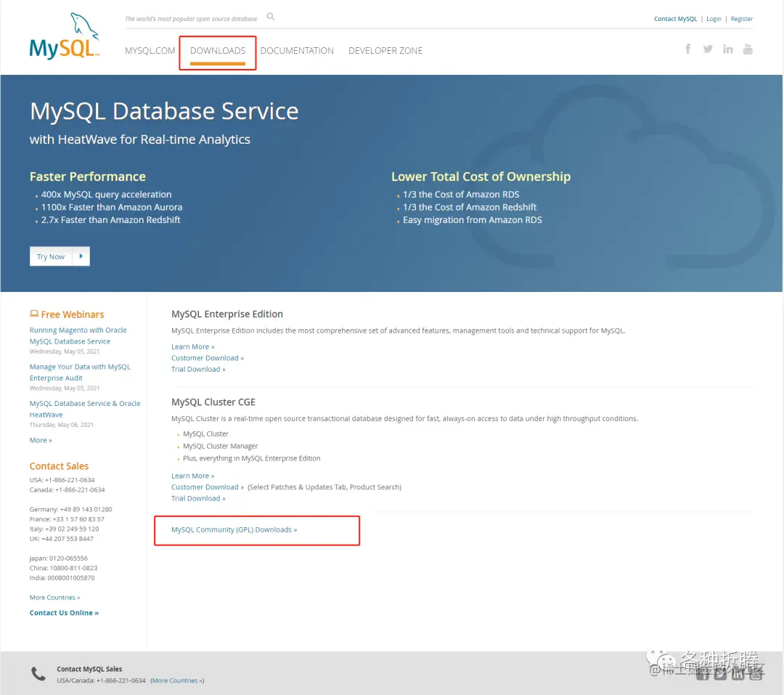The height and width of the screenshot is (695, 784).
Task: Click 'Contact MySQL Sales' footer text
Action: 89,669
